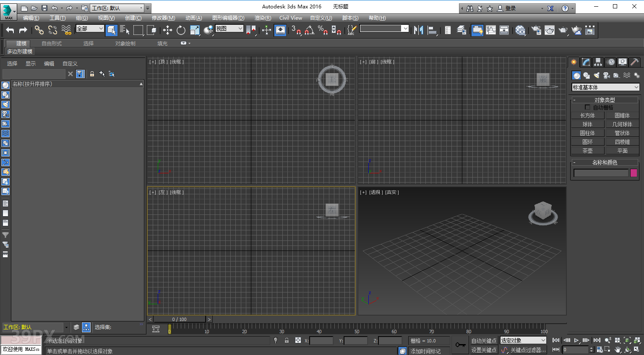The height and width of the screenshot is (355, 644).
Task: Open 关键点过滤器 dialog
Action: [x=528, y=350]
